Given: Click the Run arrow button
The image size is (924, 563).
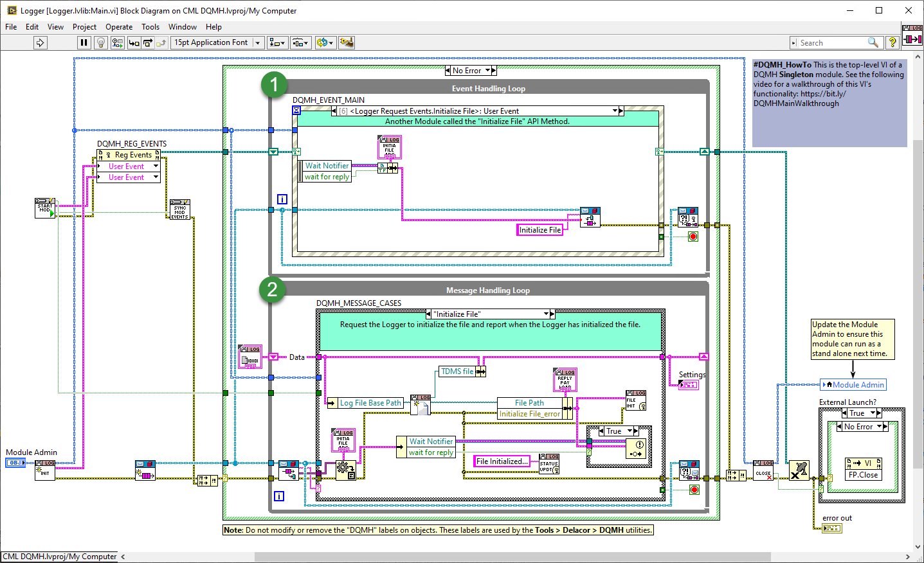Looking at the screenshot, I should [41, 42].
